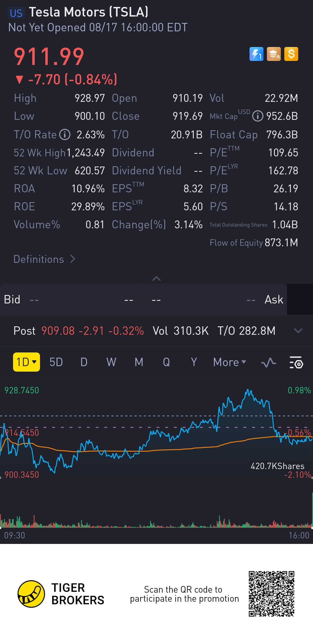Tap the Bid label
This screenshot has height=644, width=313.
(12, 300)
